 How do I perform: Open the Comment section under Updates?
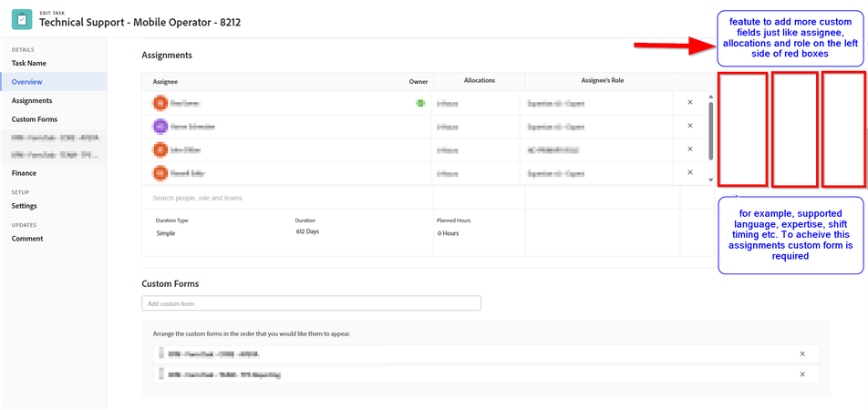(x=27, y=239)
